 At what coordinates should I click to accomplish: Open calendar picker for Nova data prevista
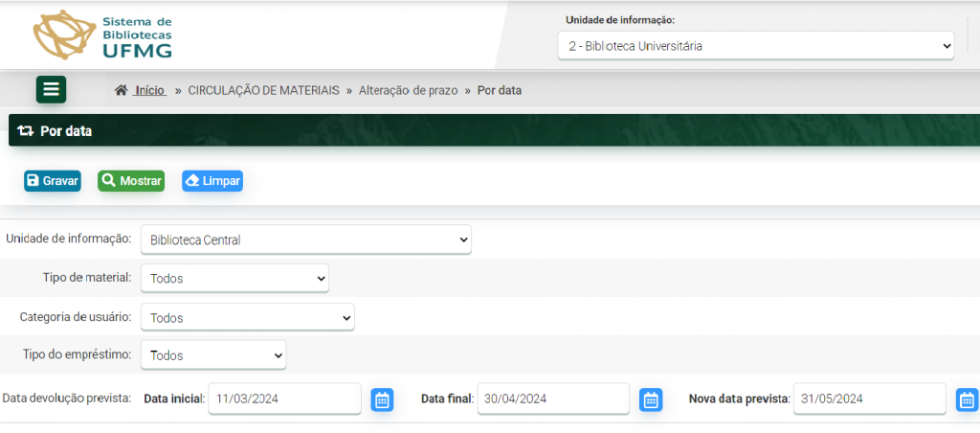tap(967, 399)
